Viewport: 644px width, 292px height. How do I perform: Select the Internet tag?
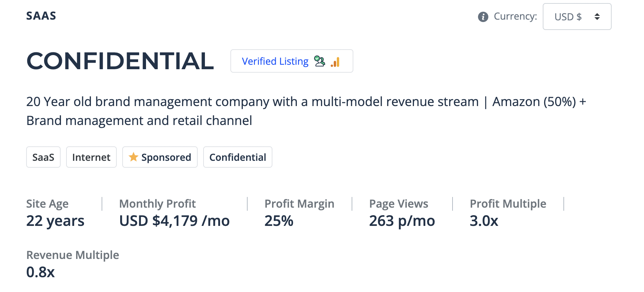pyautogui.click(x=91, y=157)
